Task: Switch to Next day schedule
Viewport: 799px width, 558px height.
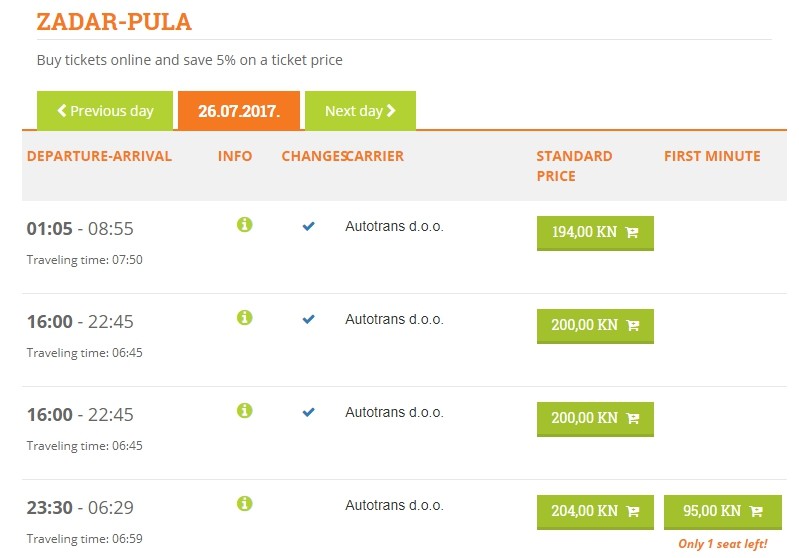Action: click(x=360, y=111)
